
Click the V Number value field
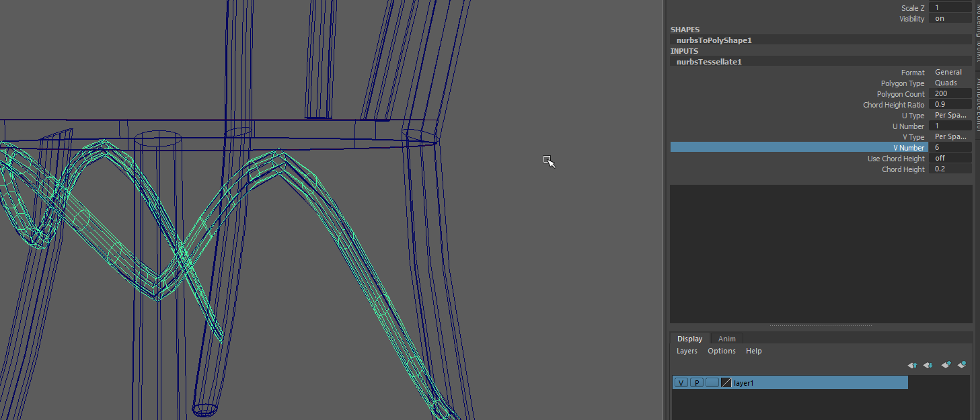click(x=949, y=147)
